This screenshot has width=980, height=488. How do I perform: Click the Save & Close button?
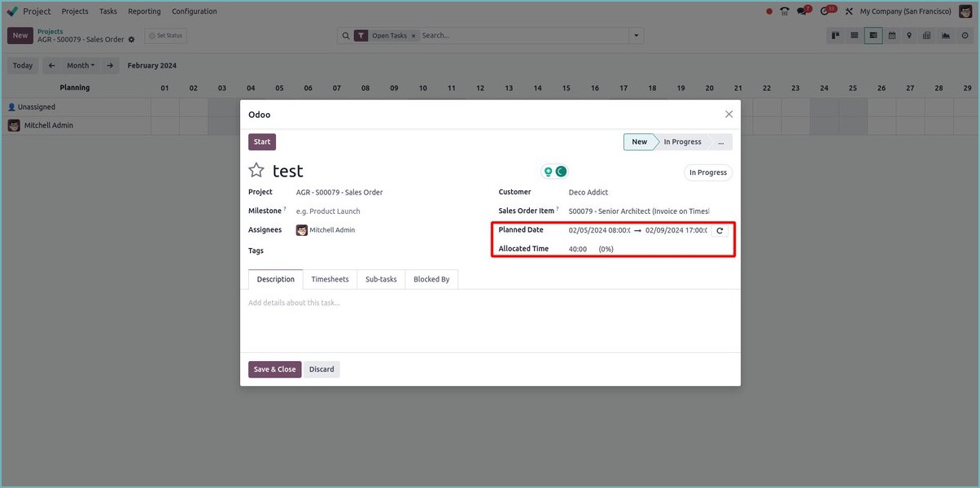point(274,369)
